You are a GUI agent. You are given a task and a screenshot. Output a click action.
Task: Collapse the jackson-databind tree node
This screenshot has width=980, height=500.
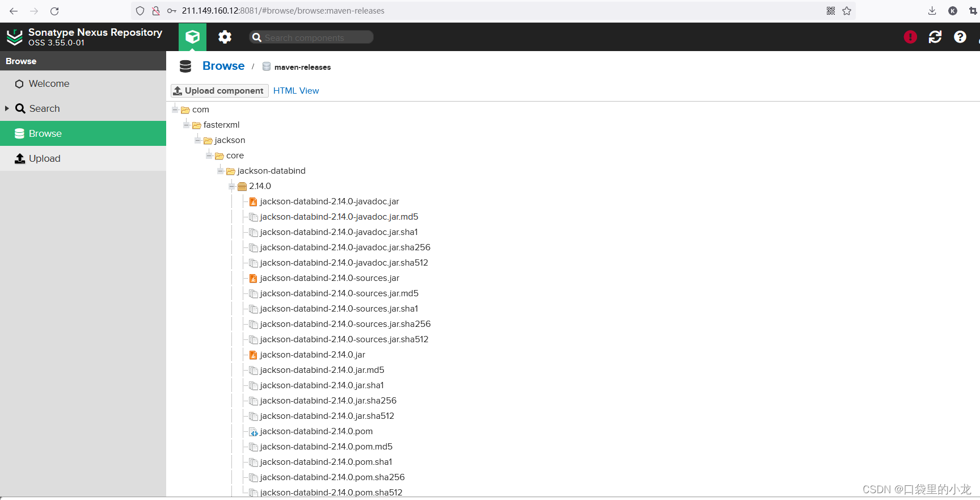pyautogui.click(x=221, y=170)
